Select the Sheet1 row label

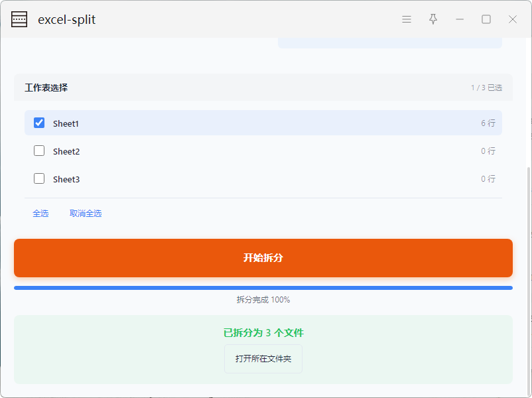tap(66, 123)
